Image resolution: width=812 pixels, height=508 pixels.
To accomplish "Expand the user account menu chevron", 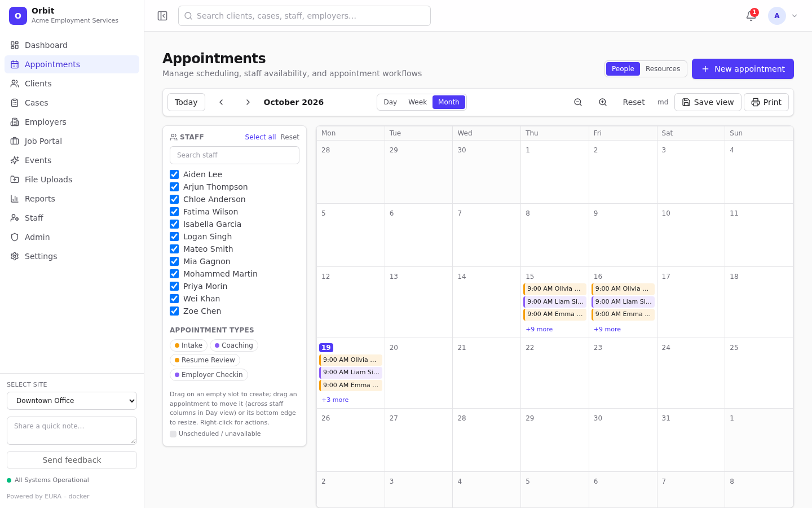I will coord(795,16).
